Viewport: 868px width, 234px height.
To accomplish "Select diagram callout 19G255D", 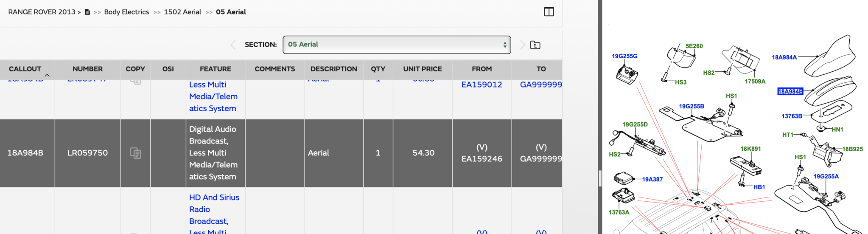I will pos(635,124).
